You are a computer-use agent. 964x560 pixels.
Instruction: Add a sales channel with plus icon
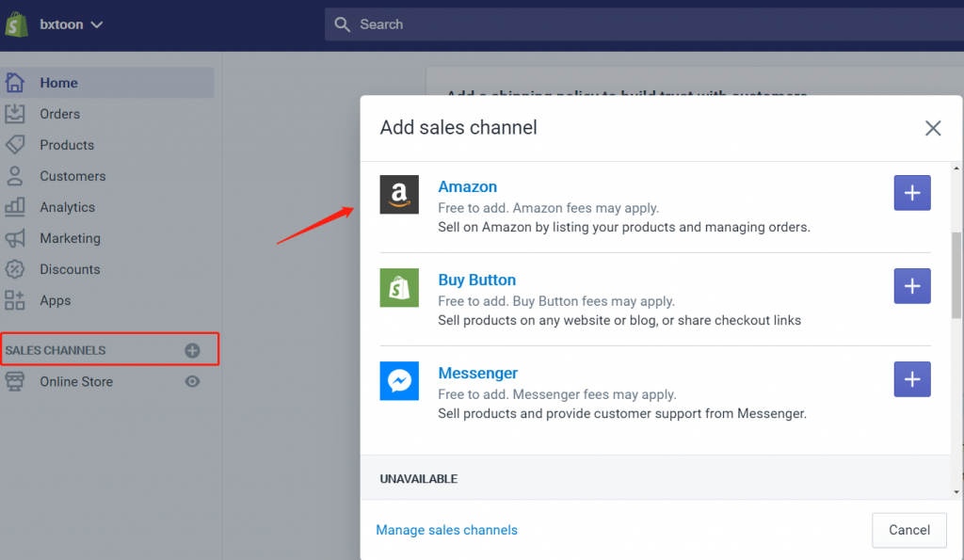point(192,350)
